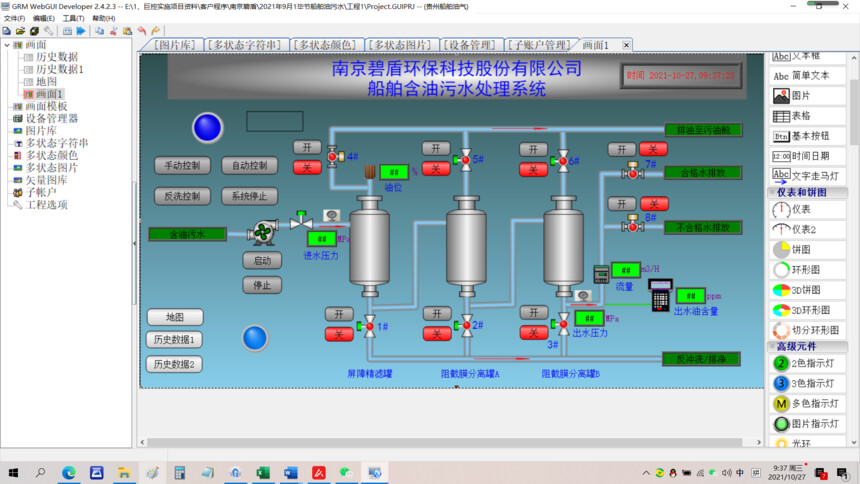The image size is (860, 484).
Task: Select 历史数据1 in the project tree
Action: click(60, 70)
